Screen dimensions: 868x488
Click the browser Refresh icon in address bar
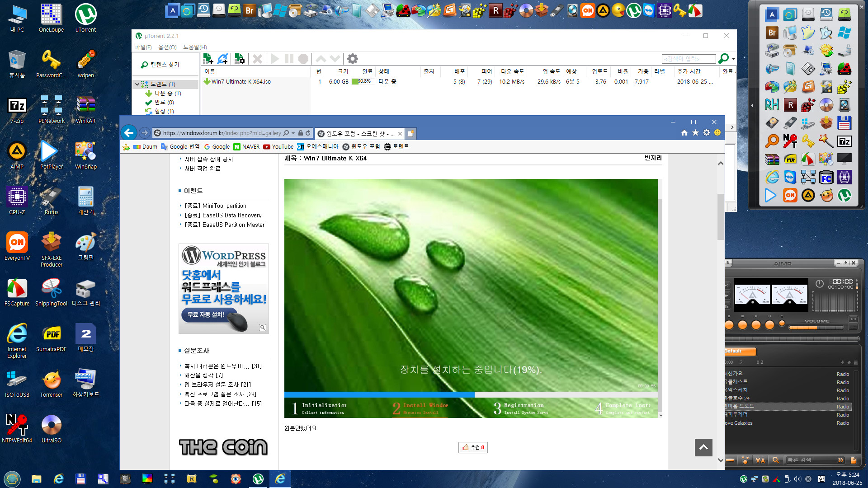(x=308, y=133)
